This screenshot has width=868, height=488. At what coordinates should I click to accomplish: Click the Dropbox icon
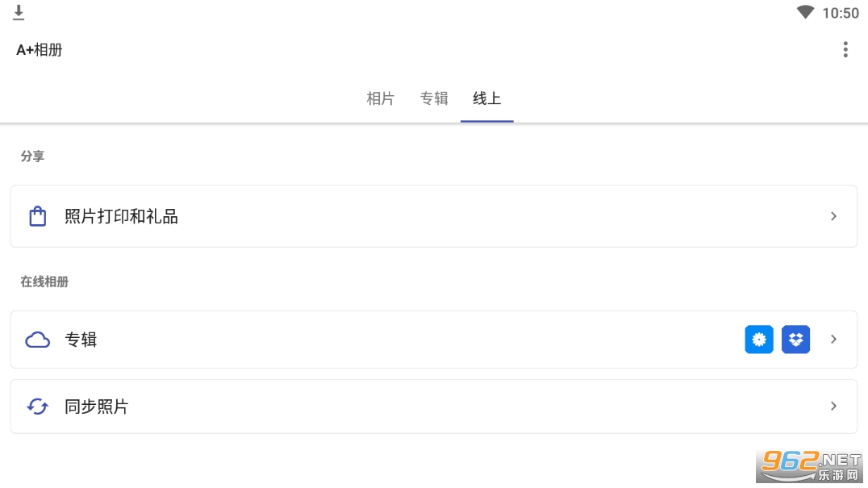pyautogui.click(x=795, y=340)
